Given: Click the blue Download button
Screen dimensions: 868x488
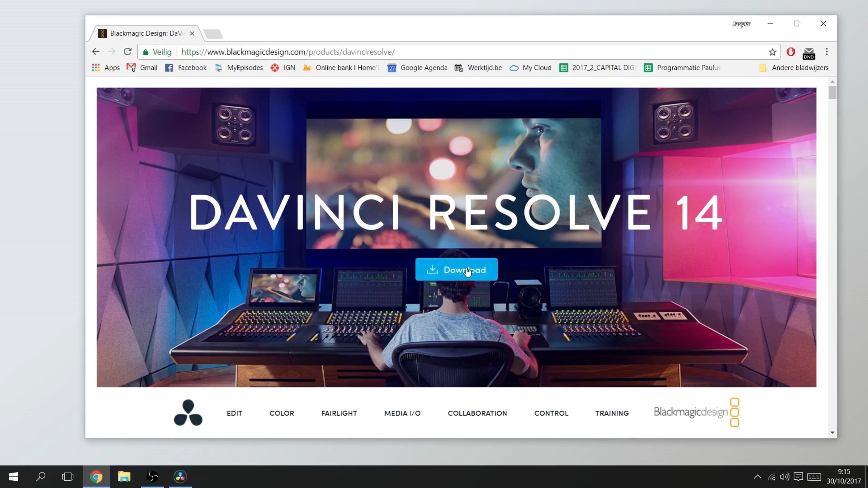Looking at the screenshot, I should tap(456, 270).
